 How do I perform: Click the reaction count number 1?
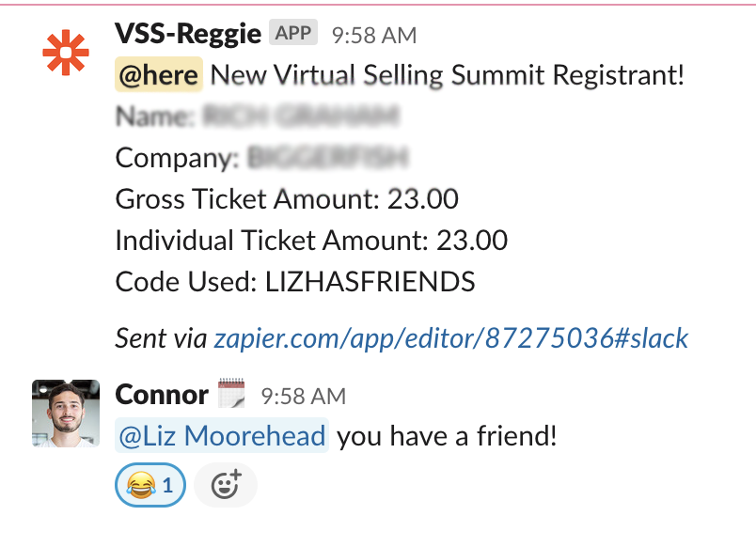click(167, 485)
